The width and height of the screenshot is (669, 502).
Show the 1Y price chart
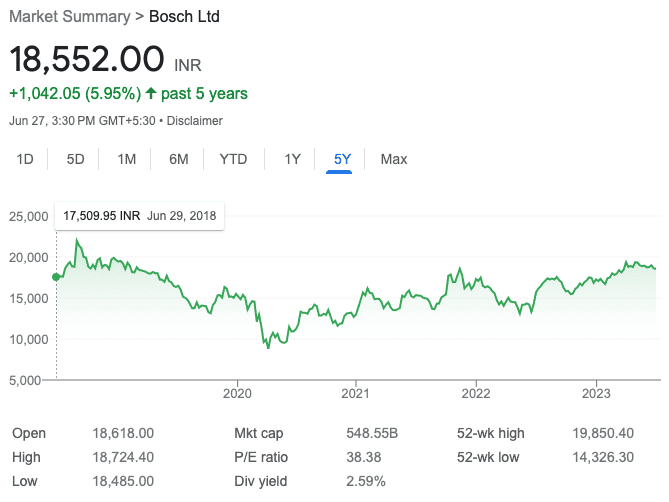(x=292, y=159)
